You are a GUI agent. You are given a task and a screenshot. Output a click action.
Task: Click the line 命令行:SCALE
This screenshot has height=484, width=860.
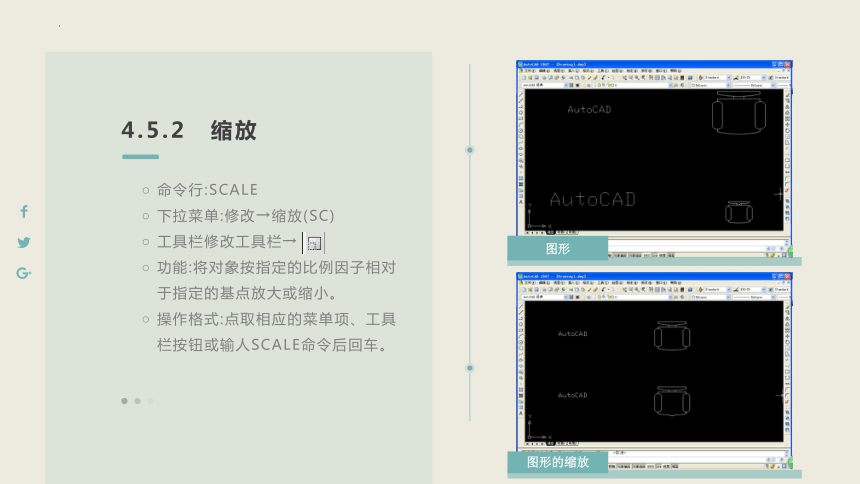pyautogui.click(x=207, y=190)
